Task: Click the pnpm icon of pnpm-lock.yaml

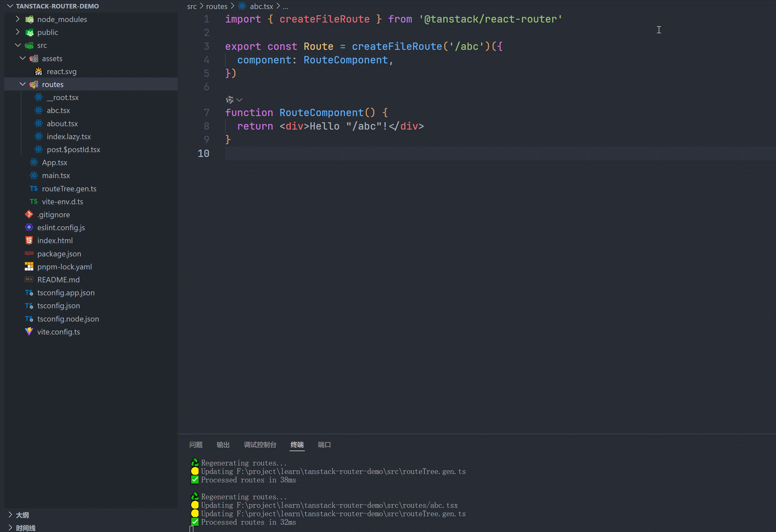Action: coord(29,266)
